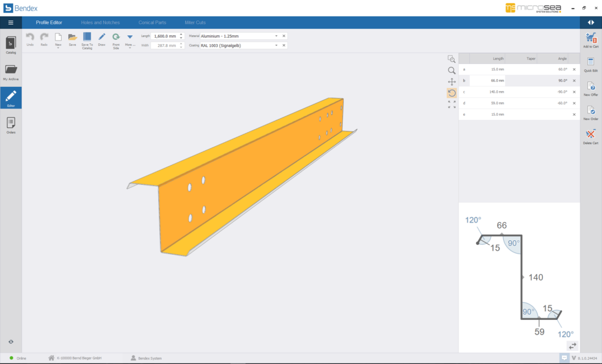Click the Draw pencil tool
The width and height of the screenshot is (602, 364).
[x=102, y=38]
